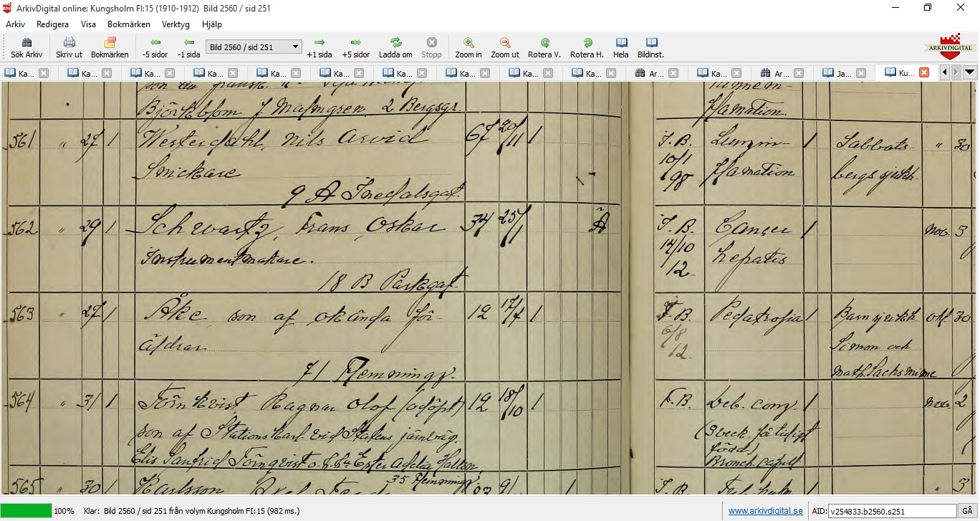This screenshot has width=980, height=521.
Task: Click the Skriv ut print icon
Action: (x=69, y=47)
